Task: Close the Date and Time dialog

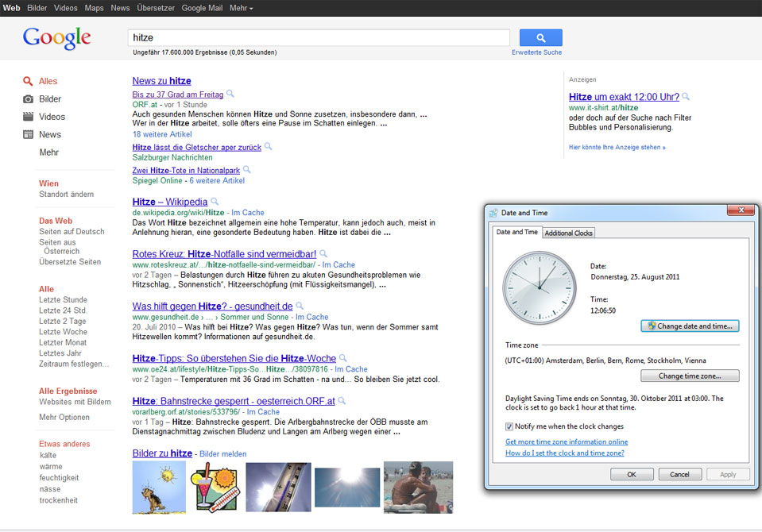Action: pyautogui.click(x=741, y=210)
